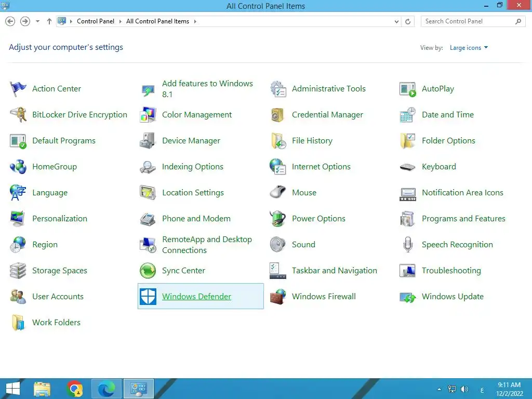532x399 pixels.
Task: Refresh the Control Panel view
Action: 408,21
